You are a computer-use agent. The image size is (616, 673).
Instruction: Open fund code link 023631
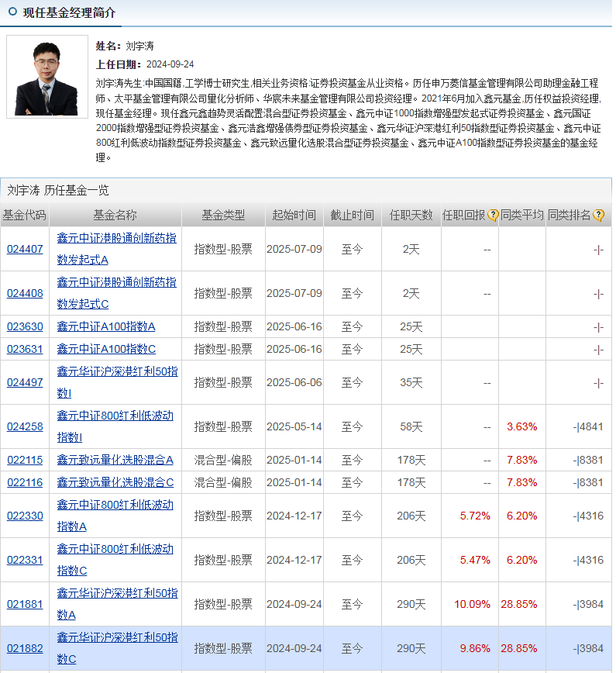25,349
